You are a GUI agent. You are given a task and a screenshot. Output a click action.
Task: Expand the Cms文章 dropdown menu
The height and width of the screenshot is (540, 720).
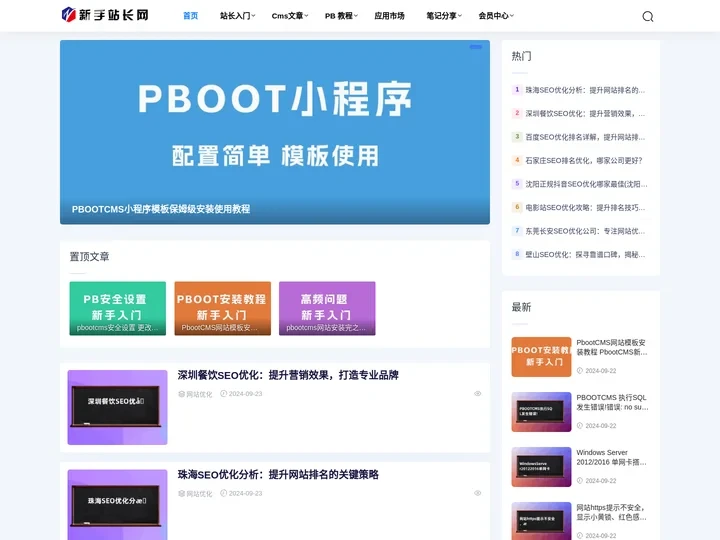point(290,16)
